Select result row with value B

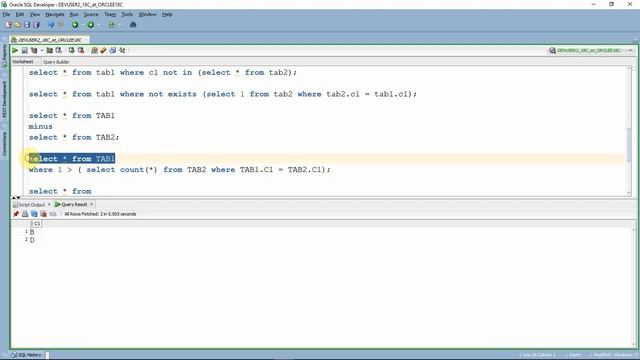32,232
